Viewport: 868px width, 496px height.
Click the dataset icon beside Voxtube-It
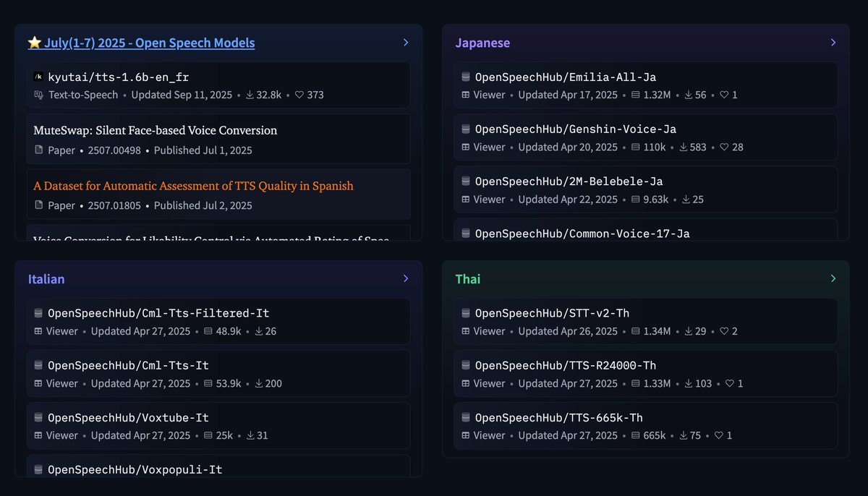[x=38, y=417]
